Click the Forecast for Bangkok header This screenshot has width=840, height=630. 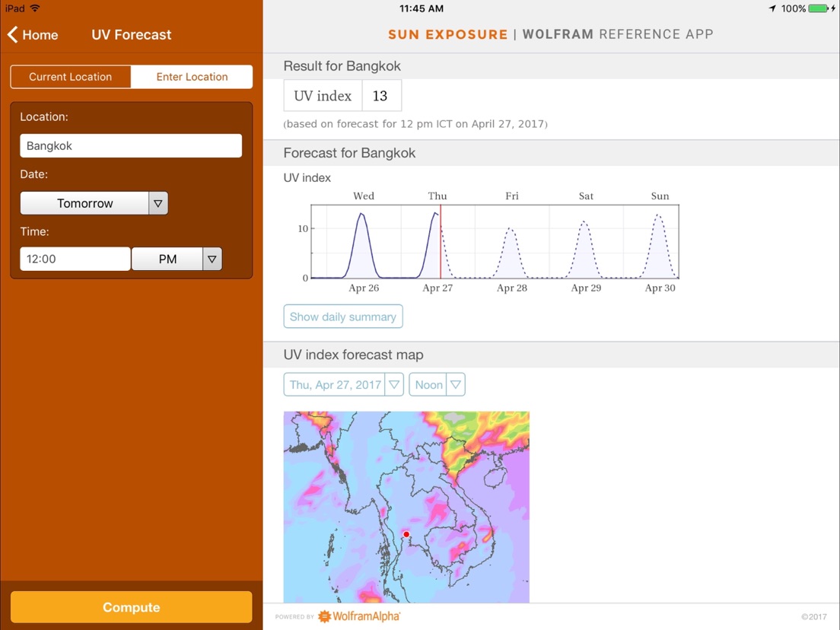[349, 153]
